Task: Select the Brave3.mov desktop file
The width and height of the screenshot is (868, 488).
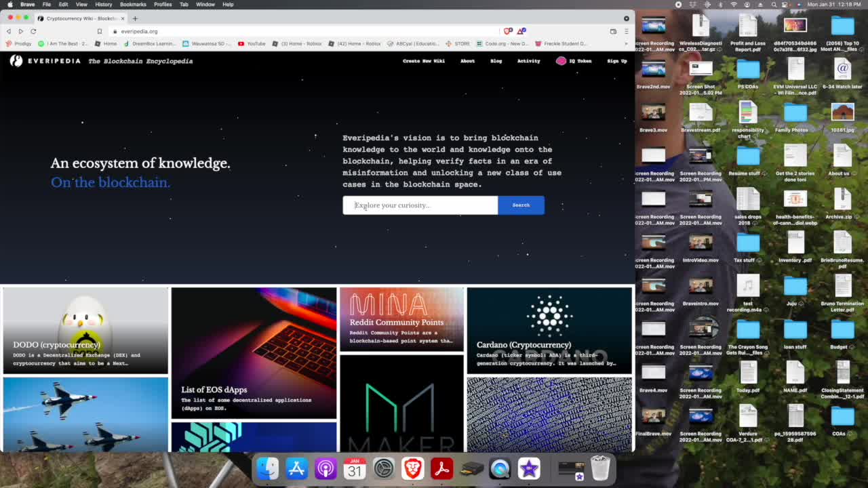Action: coord(653,116)
